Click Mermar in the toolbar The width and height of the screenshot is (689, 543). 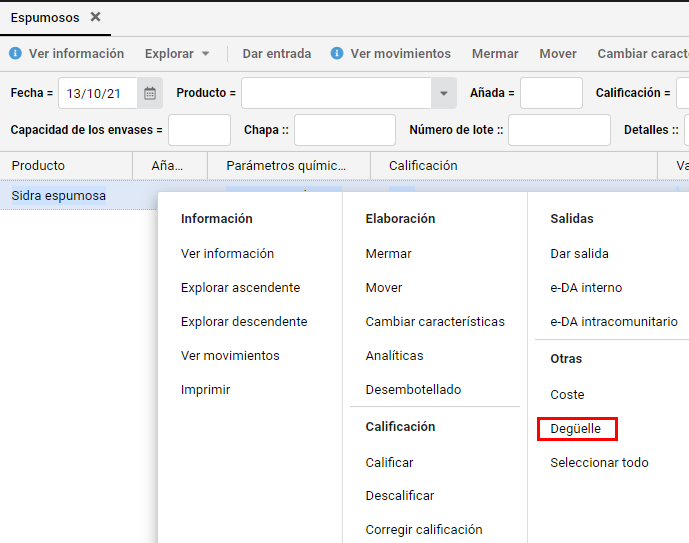[x=495, y=54]
